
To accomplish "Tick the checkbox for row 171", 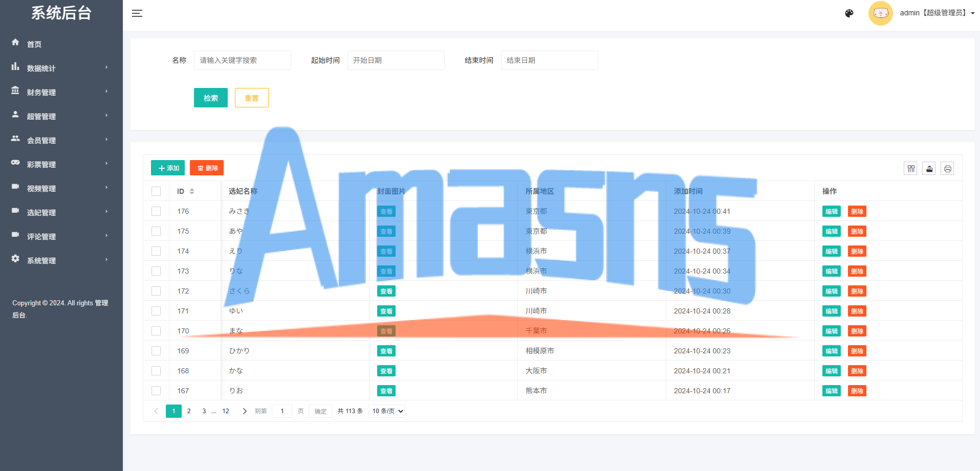I will [x=156, y=311].
